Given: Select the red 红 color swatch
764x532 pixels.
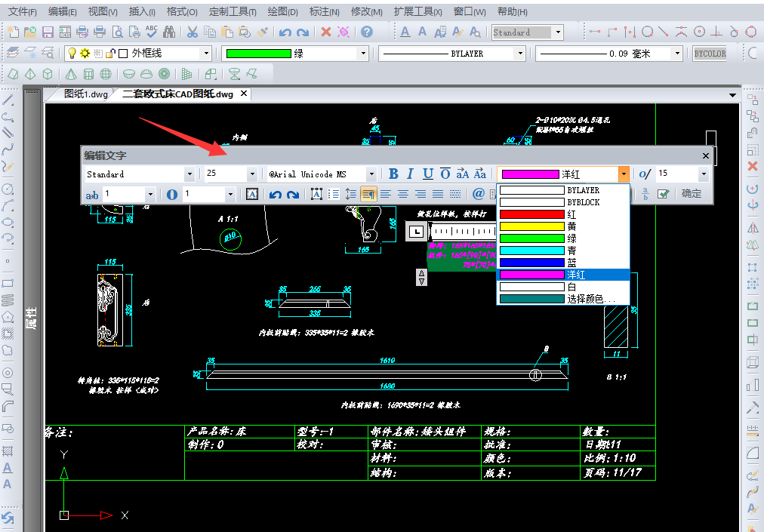Looking at the screenshot, I should pos(532,214).
